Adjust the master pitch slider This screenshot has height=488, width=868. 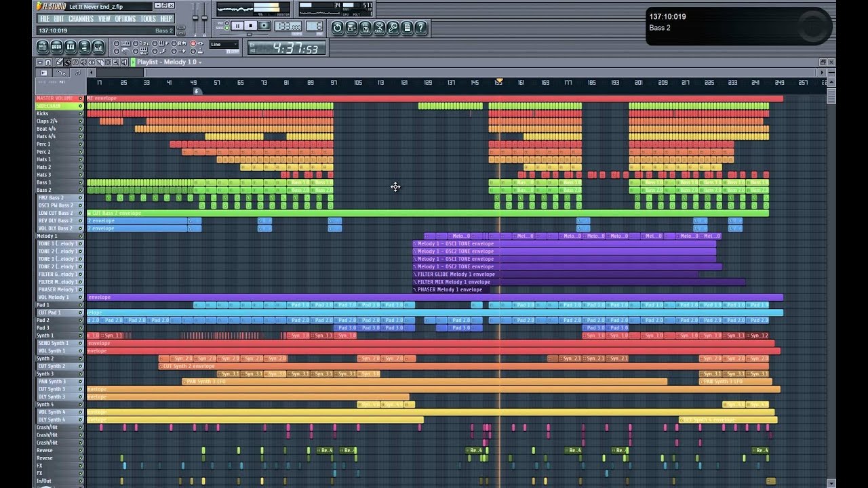(x=204, y=18)
